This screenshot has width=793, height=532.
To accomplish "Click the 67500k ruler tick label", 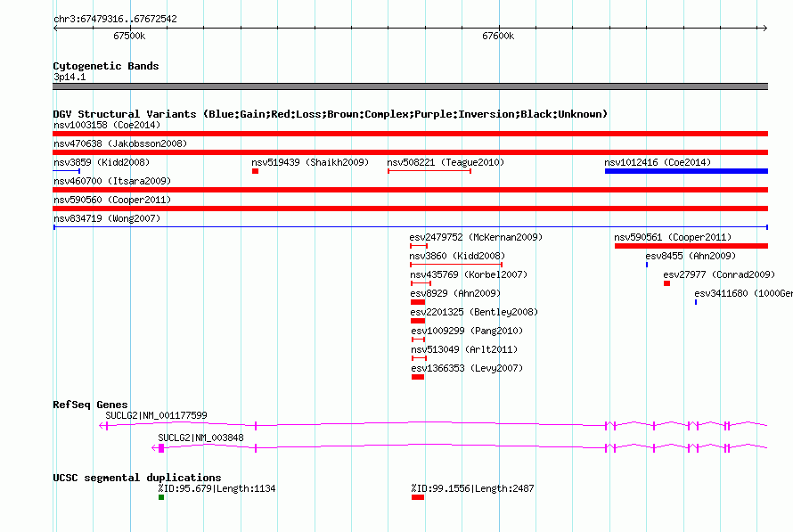I will tap(129, 36).
